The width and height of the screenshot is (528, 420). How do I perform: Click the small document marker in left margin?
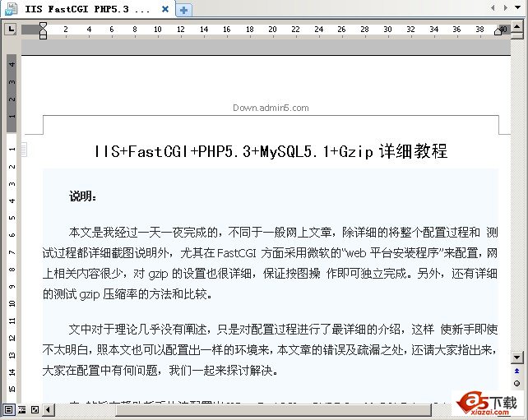[x=24, y=150]
